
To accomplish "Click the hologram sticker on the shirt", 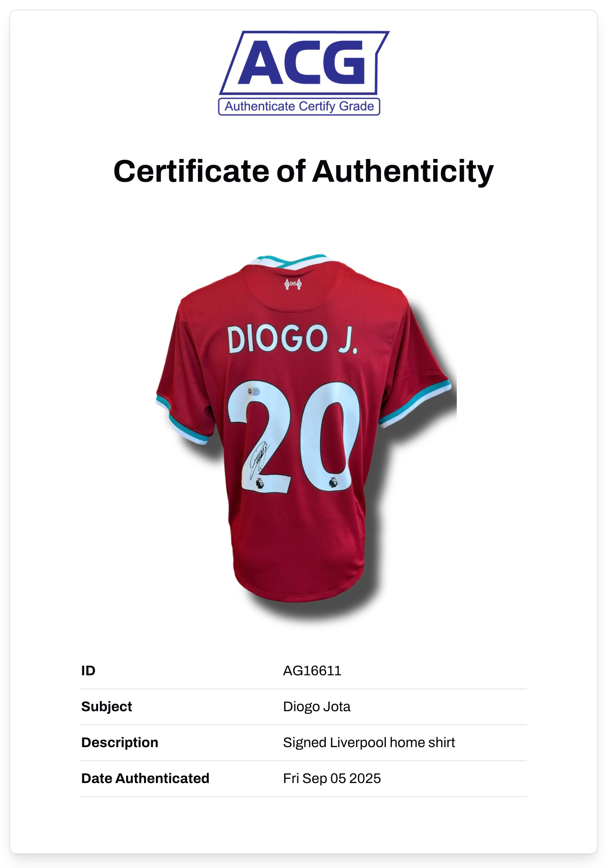I will click(254, 391).
